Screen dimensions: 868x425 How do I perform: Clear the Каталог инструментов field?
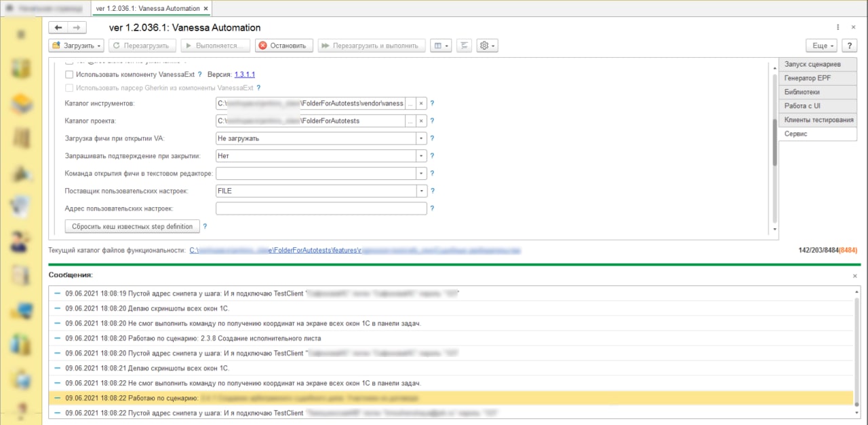click(421, 104)
